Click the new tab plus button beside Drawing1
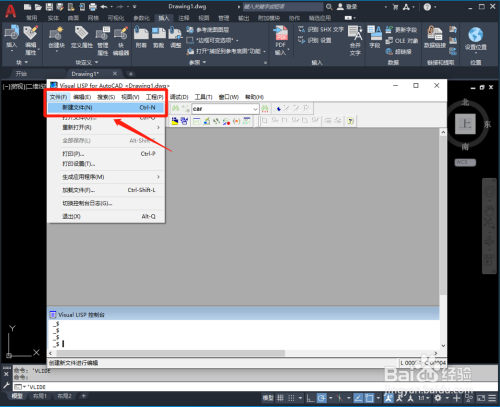 [x=131, y=74]
